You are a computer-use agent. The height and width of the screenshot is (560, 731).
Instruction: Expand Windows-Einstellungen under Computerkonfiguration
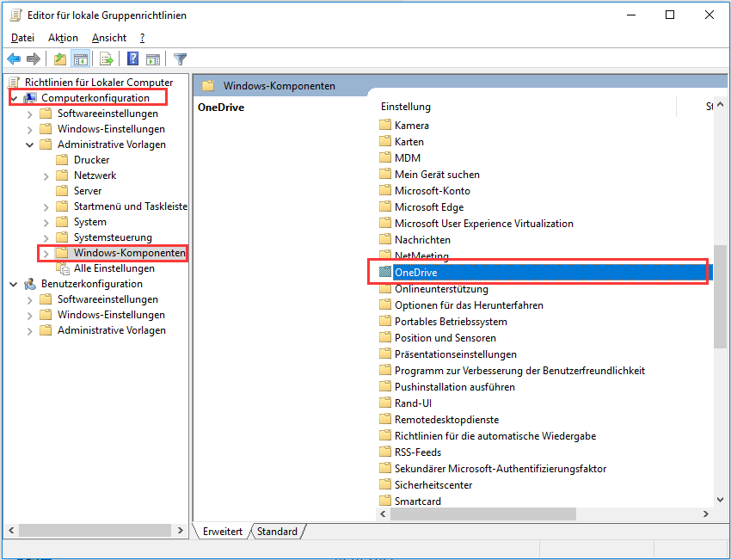pyautogui.click(x=30, y=129)
